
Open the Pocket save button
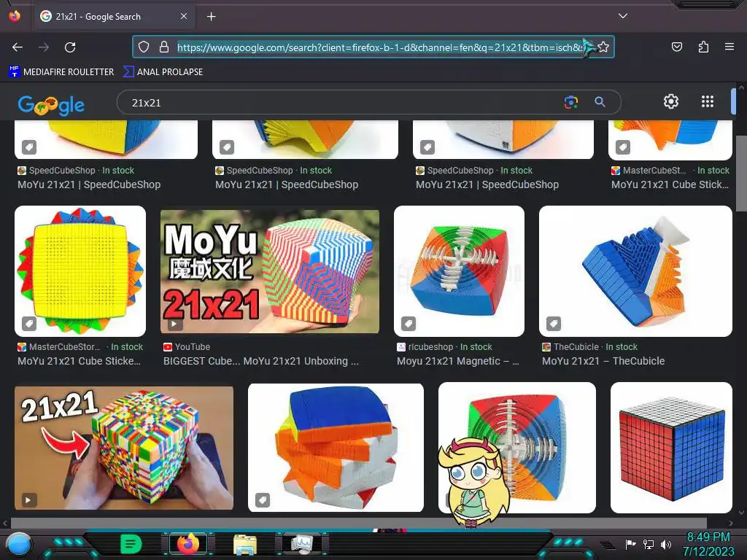point(676,47)
